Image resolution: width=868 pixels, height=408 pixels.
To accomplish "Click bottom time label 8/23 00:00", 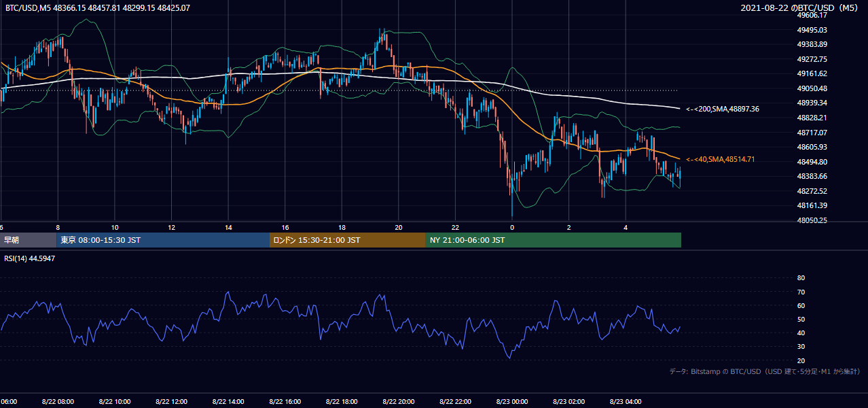I will pyautogui.click(x=512, y=401).
